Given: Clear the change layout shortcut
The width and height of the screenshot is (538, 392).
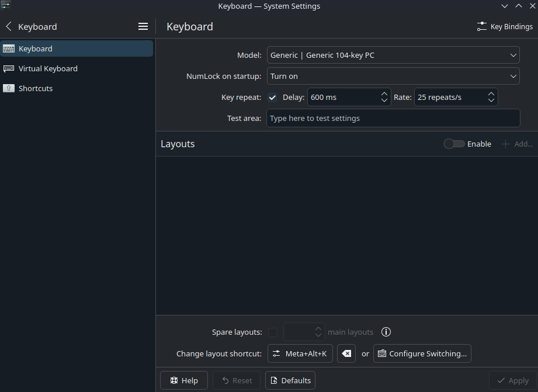Looking at the screenshot, I should pos(346,353).
